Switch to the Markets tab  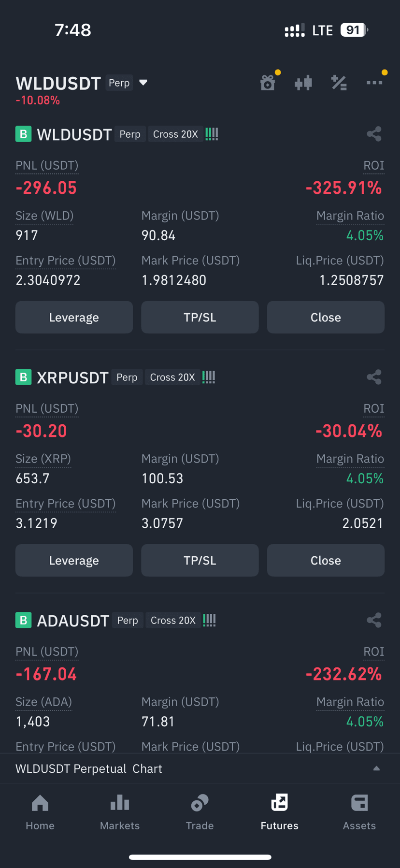tap(120, 812)
